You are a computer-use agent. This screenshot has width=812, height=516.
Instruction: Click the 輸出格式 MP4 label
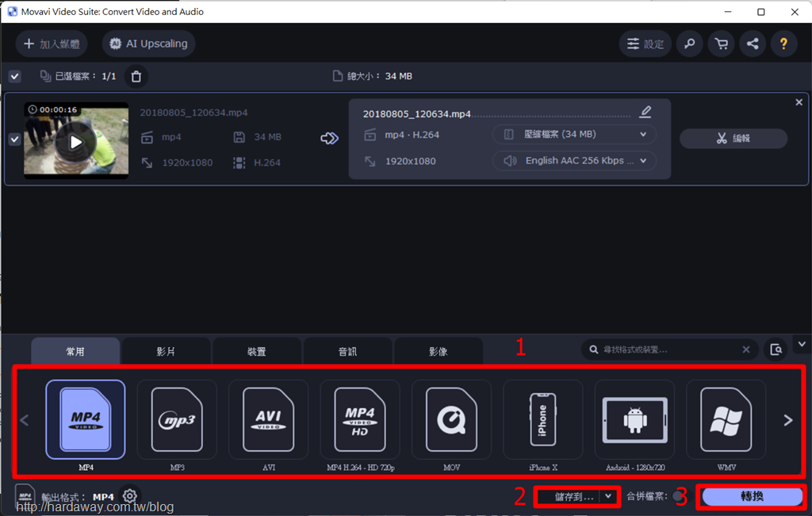[x=78, y=497]
